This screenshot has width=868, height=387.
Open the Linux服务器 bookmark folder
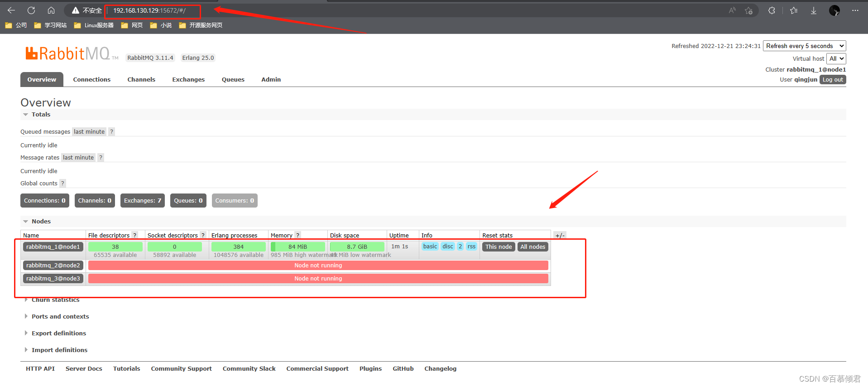point(94,25)
